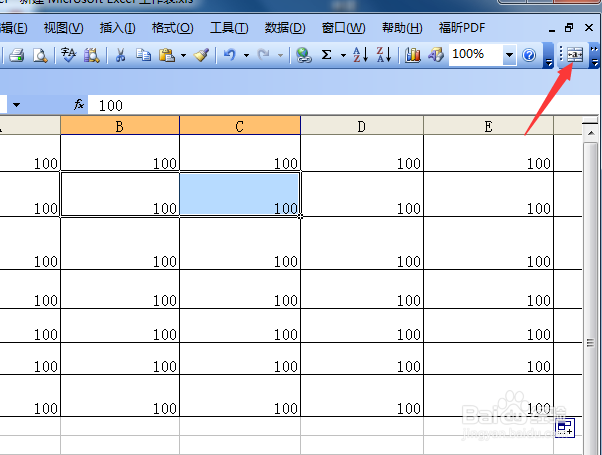Expand the AutoSum functions dropdown
602x455 pixels.
343,56
